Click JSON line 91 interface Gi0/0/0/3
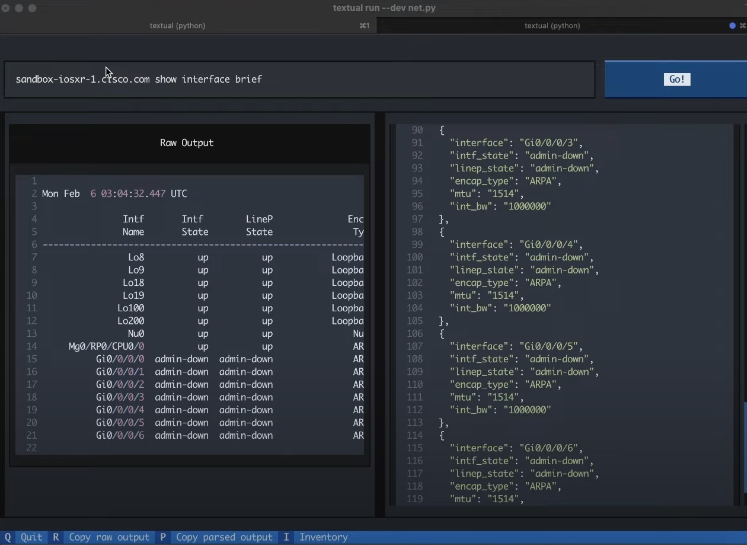Image resolution: width=747 pixels, height=545 pixels. (x=516, y=143)
